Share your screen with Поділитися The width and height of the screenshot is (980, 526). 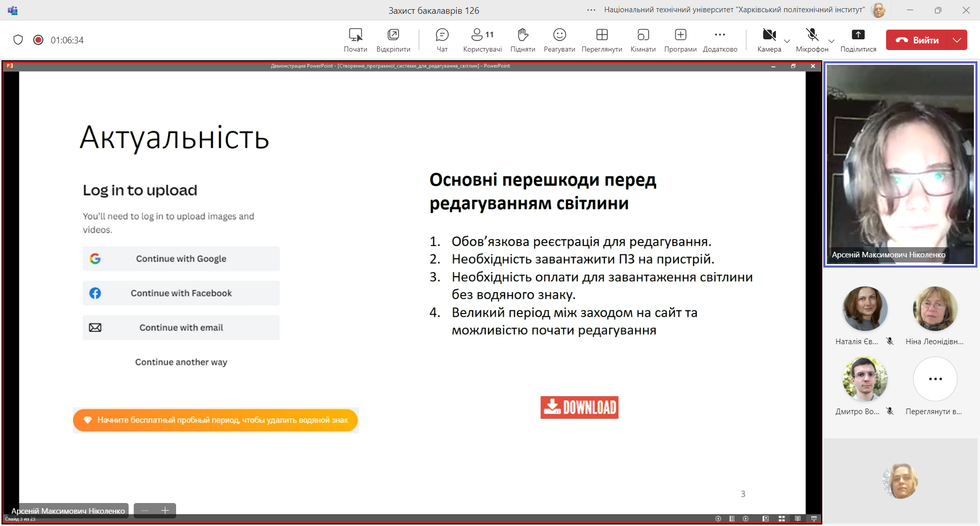pyautogui.click(x=858, y=40)
